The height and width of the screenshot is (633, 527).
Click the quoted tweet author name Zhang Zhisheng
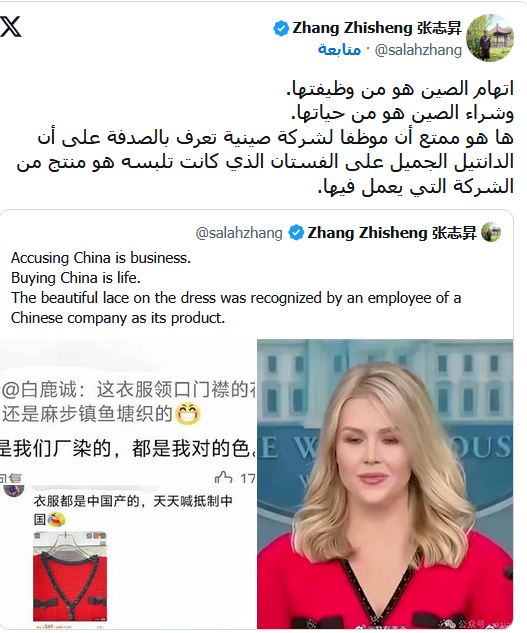point(392,233)
